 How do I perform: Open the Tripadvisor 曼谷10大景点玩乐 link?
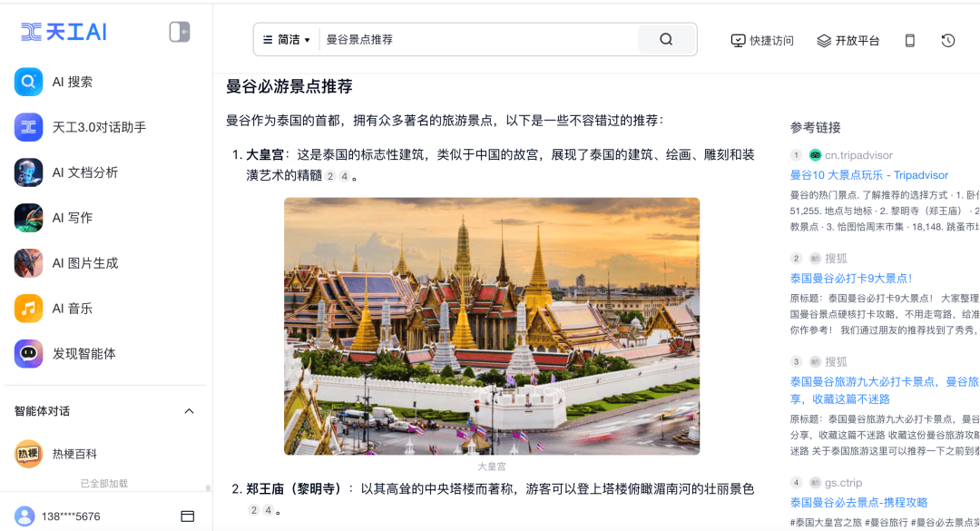868,175
